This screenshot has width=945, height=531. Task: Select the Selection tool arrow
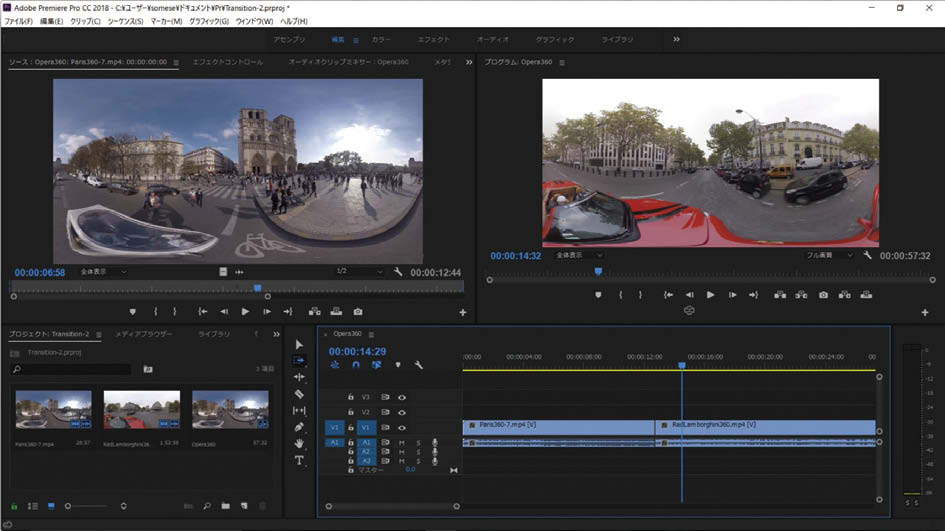coord(299,344)
